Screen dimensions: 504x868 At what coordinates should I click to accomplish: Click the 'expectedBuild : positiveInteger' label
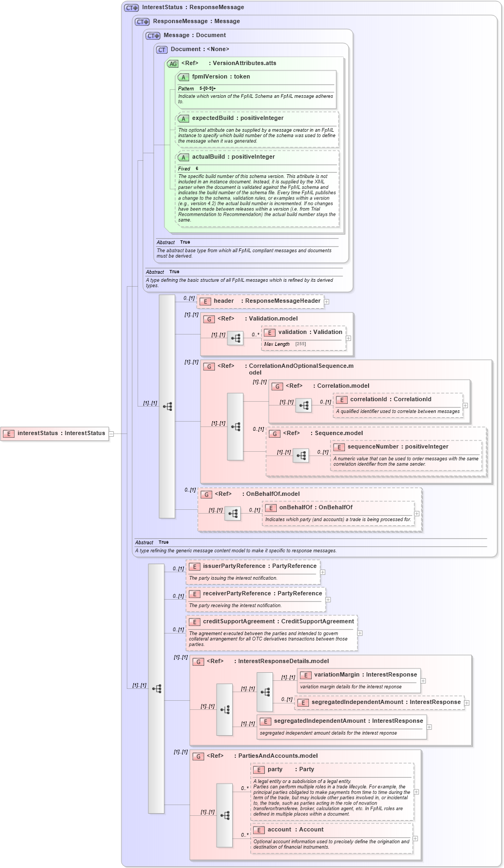click(x=237, y=118)
